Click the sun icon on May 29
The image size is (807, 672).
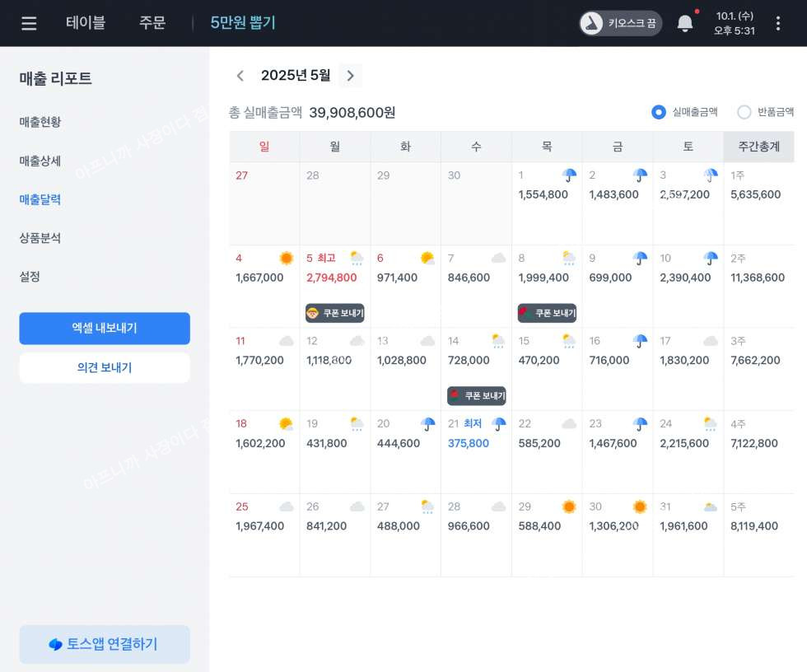pyautogui.click(x=569, y=506)
